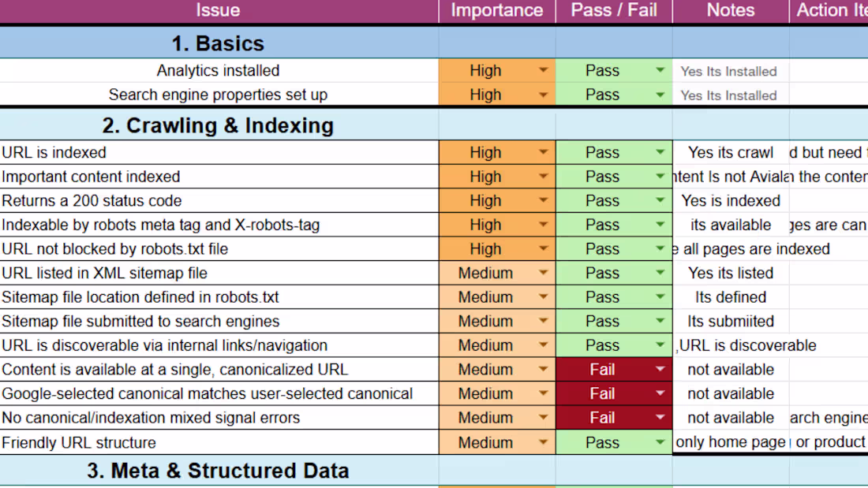Click the 'URL not blocked by robots.txt file' cell
The height and width of the screenshot is (488, 868).
click(218, 249)
